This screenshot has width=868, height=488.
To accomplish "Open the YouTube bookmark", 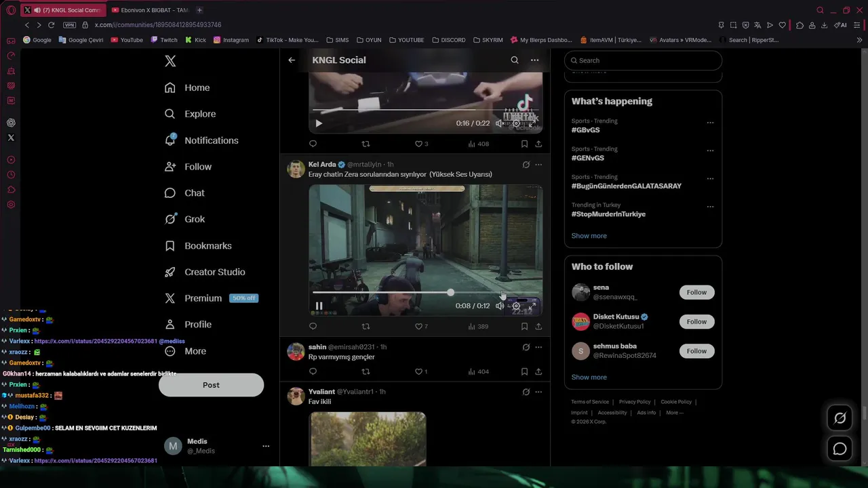I will 127,40.
